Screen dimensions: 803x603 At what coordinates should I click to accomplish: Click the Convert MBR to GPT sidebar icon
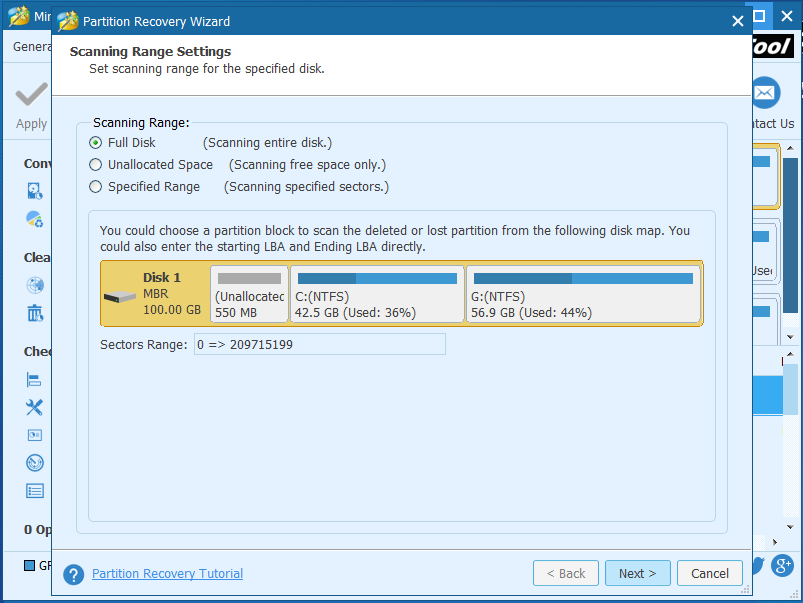[35, 219]
